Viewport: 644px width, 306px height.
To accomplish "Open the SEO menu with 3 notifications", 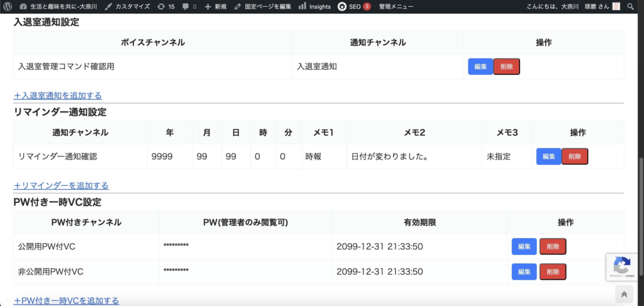I will click(x=354, y=6).
